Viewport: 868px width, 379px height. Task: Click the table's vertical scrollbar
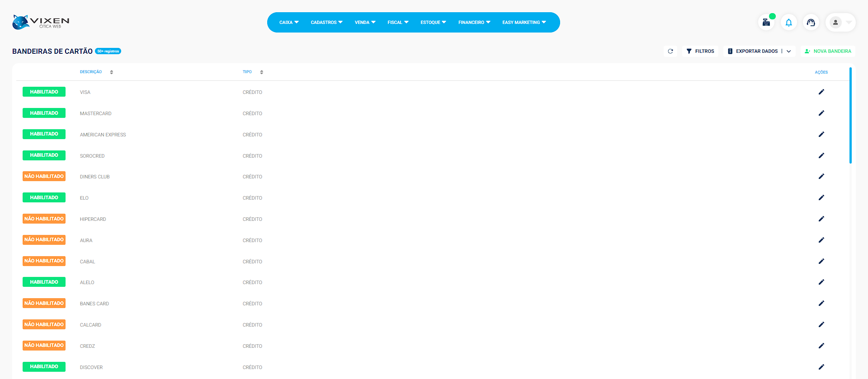click(x=850, y=116)
